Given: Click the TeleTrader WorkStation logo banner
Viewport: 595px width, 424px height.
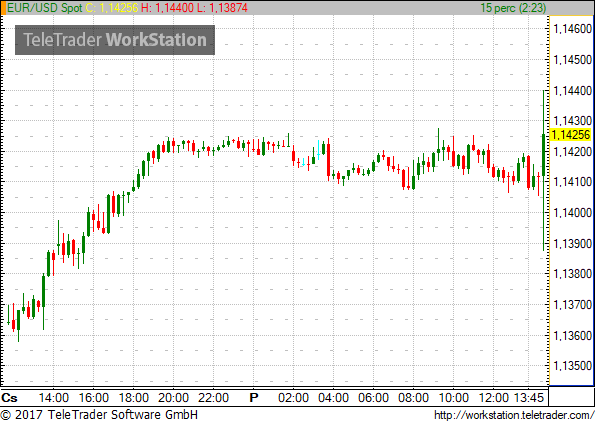Looking at the screenshot, I should coord(115,40).
